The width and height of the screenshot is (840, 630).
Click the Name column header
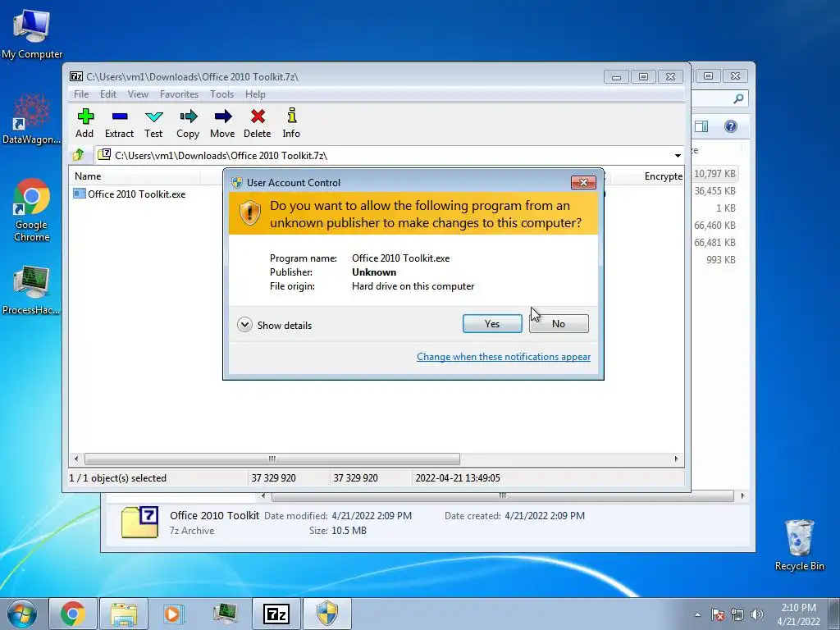pyautogui.click(x=135, y=176)
